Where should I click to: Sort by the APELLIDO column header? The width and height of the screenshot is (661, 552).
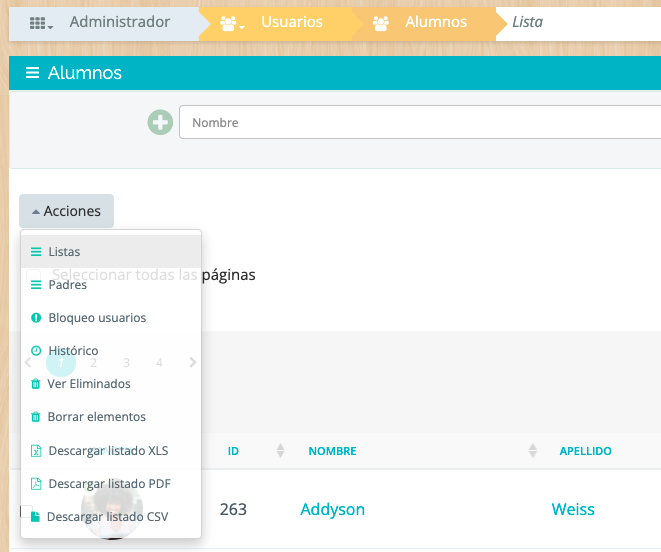pos(586,451)
